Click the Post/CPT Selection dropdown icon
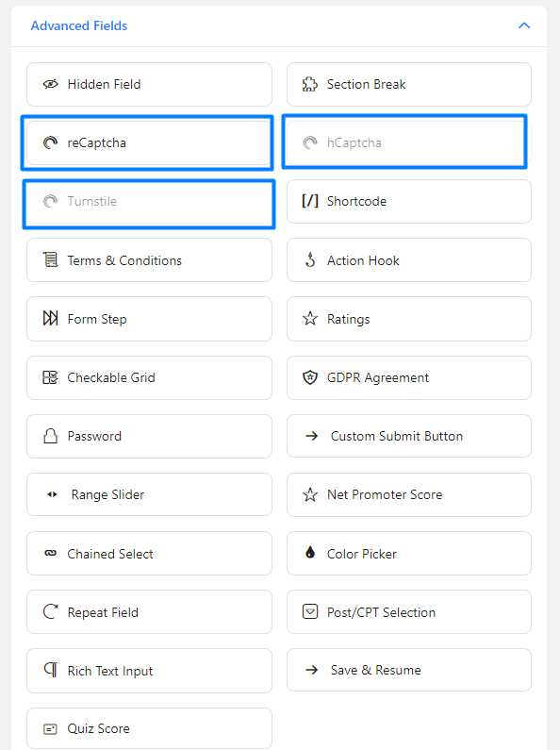This screenshot has width=560, height=750. pyautogui.click(x=309, y=611)
